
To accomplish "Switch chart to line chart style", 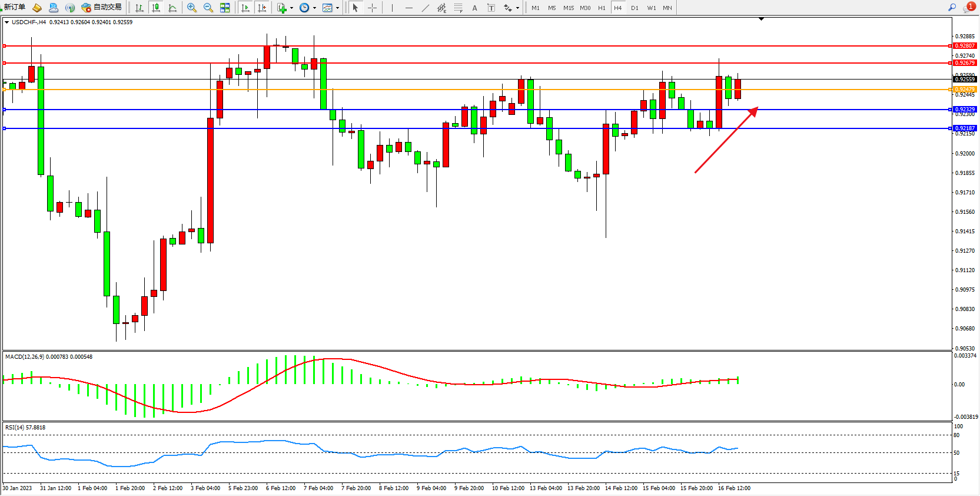I will tap(172, 8).
